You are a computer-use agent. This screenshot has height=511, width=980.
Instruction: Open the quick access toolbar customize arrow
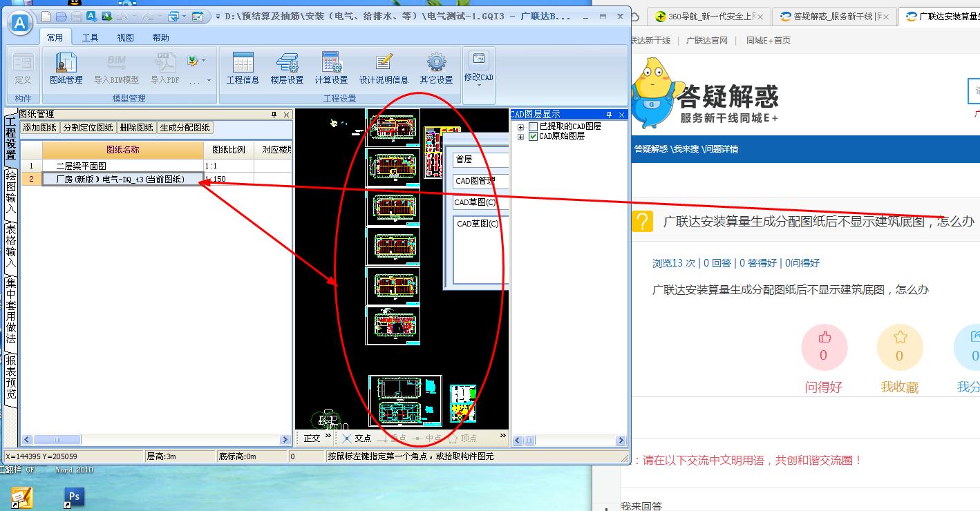point(217,17)
